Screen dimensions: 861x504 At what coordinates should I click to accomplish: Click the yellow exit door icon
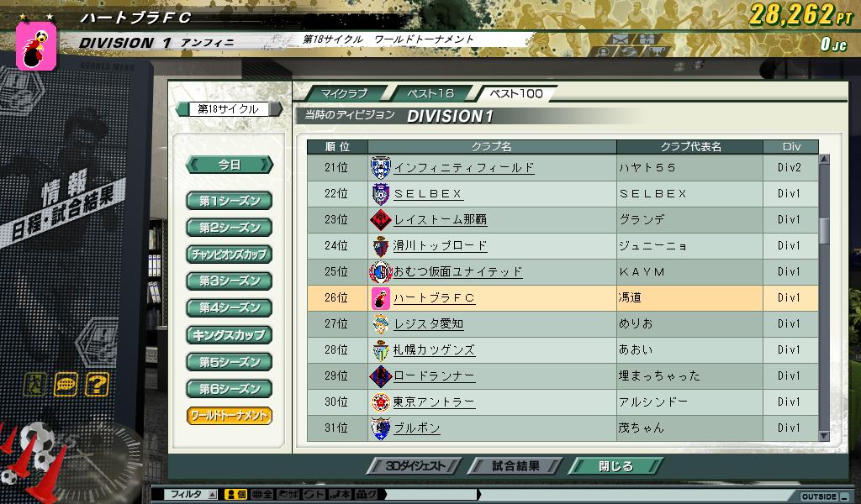34,385
